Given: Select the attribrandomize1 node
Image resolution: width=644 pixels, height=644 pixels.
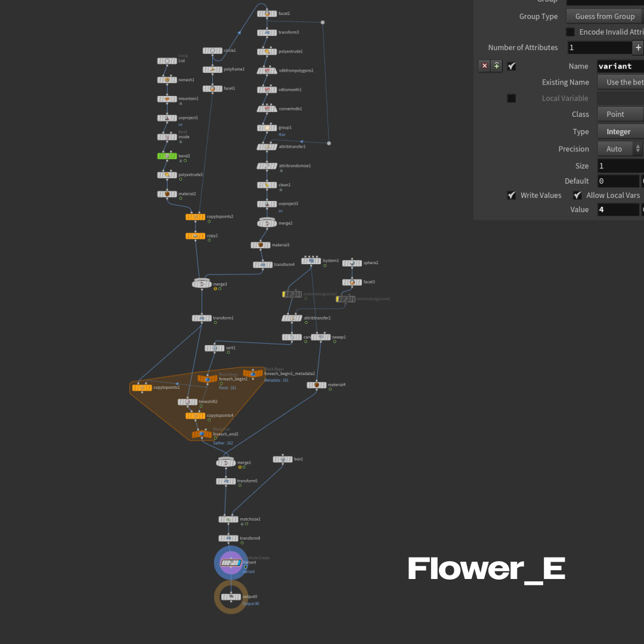Looking at the screenshot, I should [267, 166].
